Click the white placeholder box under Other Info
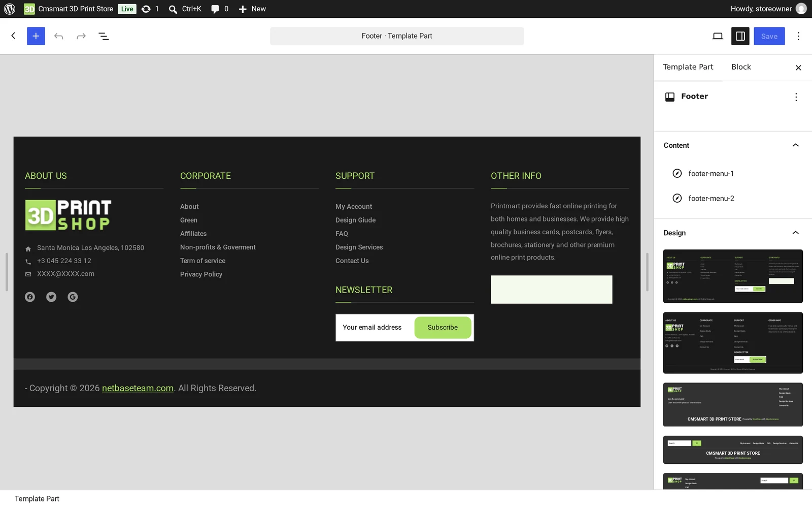The width and height of the screenshot is (812, 508). coord(552,290)
